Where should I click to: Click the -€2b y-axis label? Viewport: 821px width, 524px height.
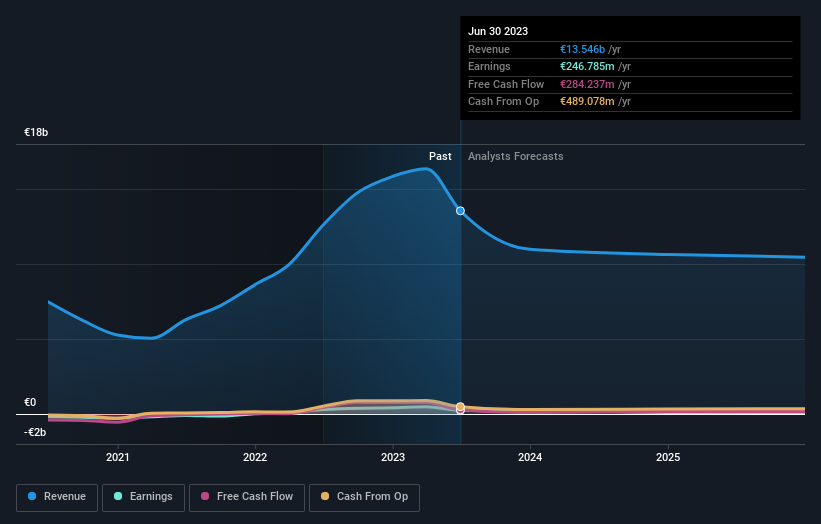pyautogui.click(x=35, y=432)
